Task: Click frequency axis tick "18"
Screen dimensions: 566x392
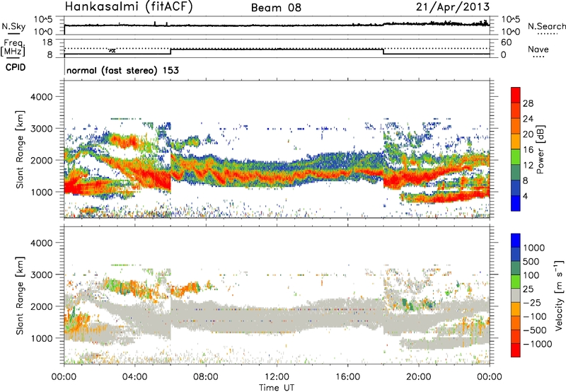Action: [x=47, y=42]
